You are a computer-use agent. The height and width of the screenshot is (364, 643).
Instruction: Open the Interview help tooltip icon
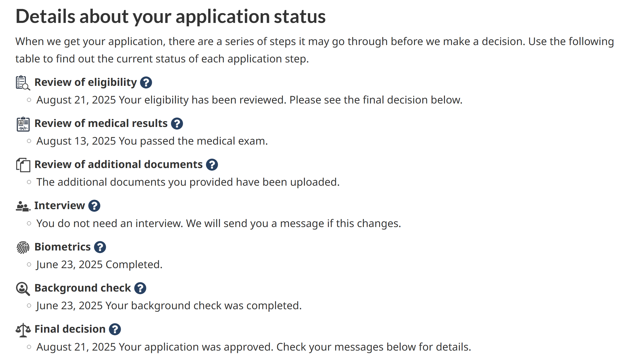[x=94, y=206]
